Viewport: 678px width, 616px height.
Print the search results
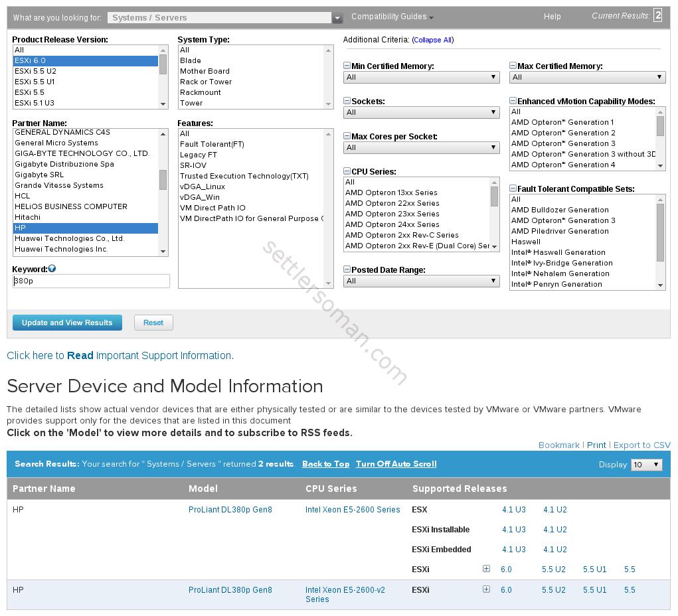[x=596, y=445]
